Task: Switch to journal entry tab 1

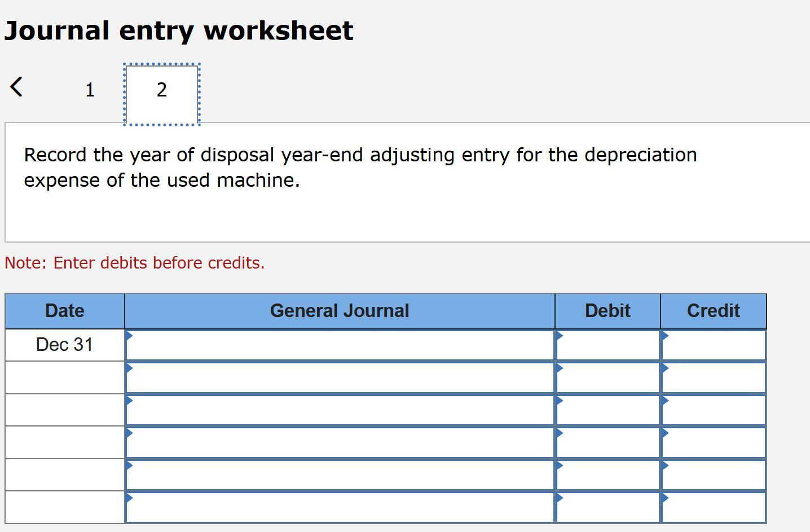Action: 89,90
